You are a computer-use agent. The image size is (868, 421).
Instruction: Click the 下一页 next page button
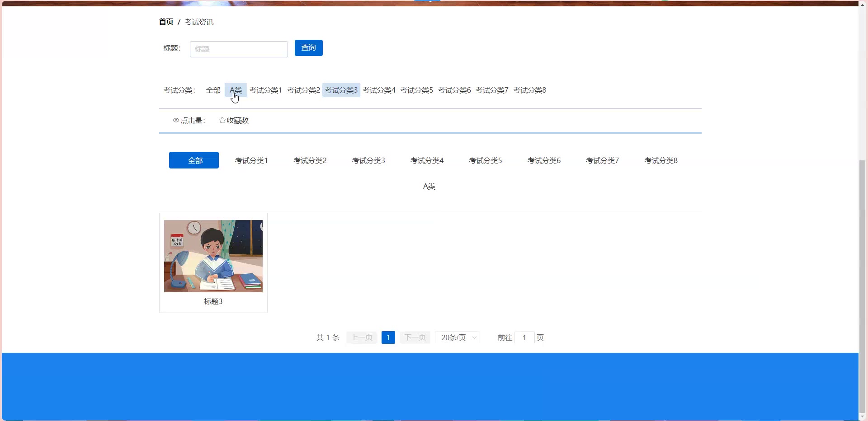point(415,337)
